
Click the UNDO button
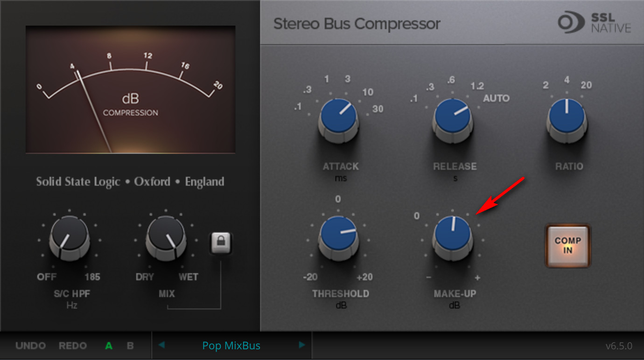[31, 346]
